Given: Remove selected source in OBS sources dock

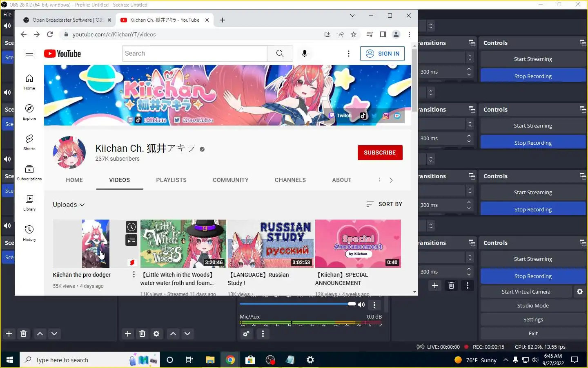Looking at the screenshot, I should [x=142, y=334].
